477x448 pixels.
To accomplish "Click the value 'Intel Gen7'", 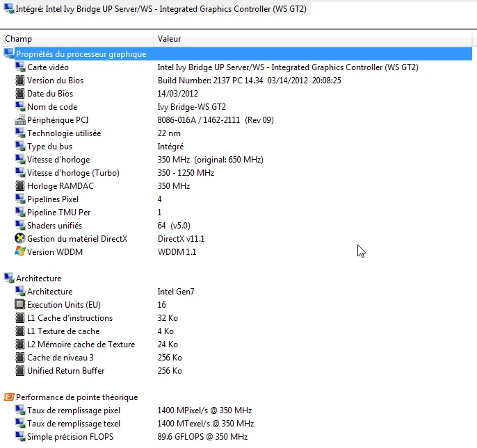I will coord(175,292).
